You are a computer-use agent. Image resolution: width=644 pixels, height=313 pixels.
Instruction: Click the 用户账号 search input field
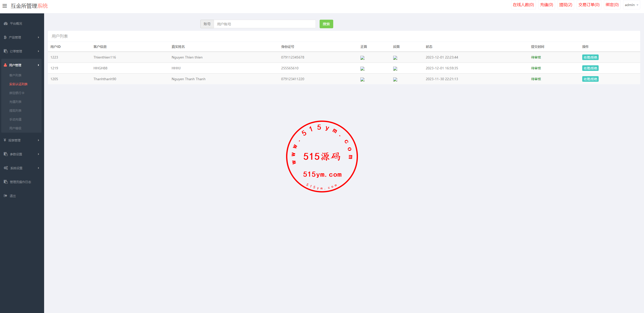(x=265, y=24)
